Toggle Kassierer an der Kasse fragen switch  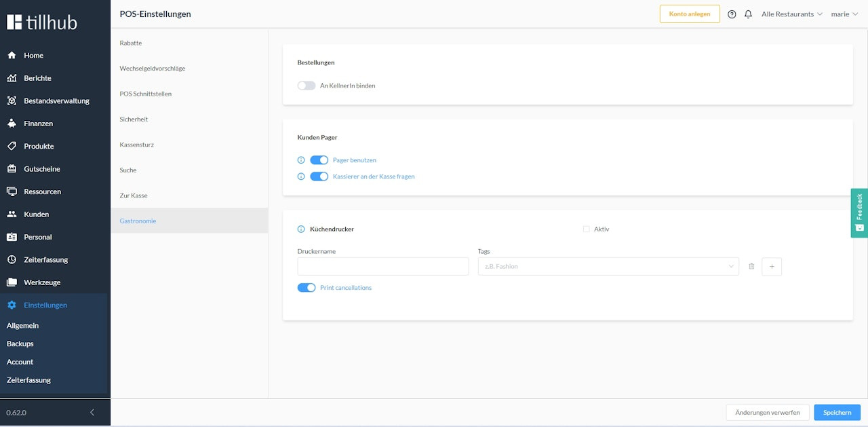tap(319, 177)
